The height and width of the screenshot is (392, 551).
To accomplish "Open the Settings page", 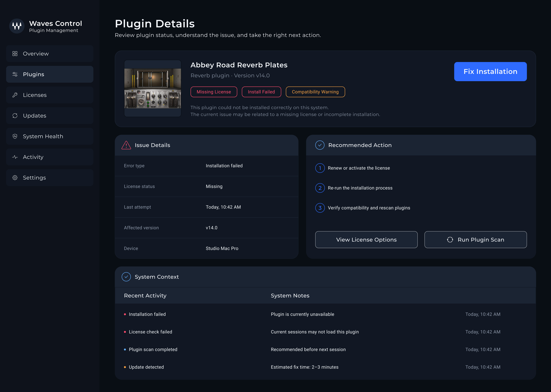I will pos(50,178).
